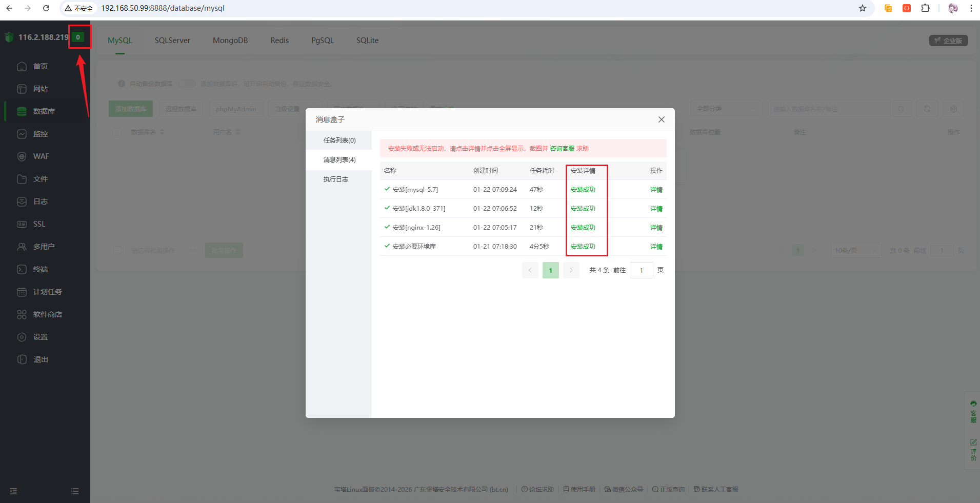The image size is (980, 503).
Task: Toggle the auto backup database switch
Action: coord(187,84)
